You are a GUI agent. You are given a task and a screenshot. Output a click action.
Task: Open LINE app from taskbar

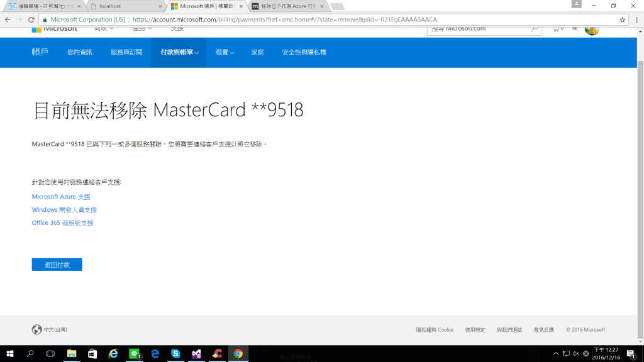tap(135, 353)
